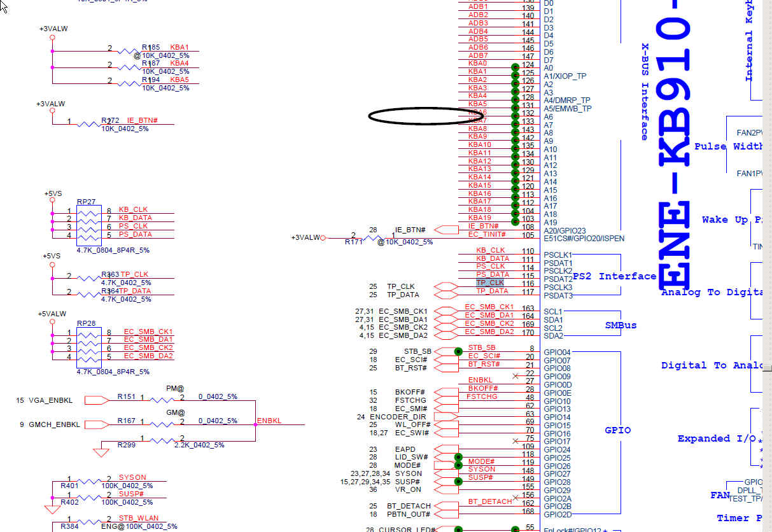Select the PSDAT3 pin name
The image size is (772, 532).
(558, 296)
